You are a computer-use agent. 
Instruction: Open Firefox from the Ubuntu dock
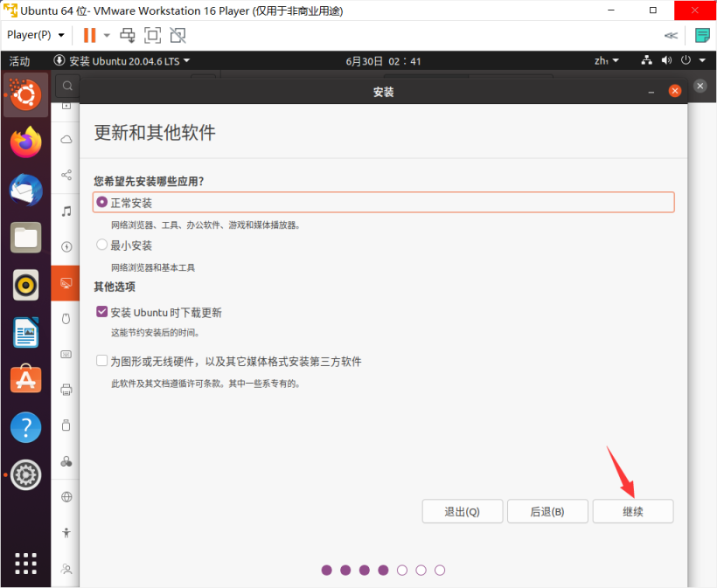(x=25, y=142)
